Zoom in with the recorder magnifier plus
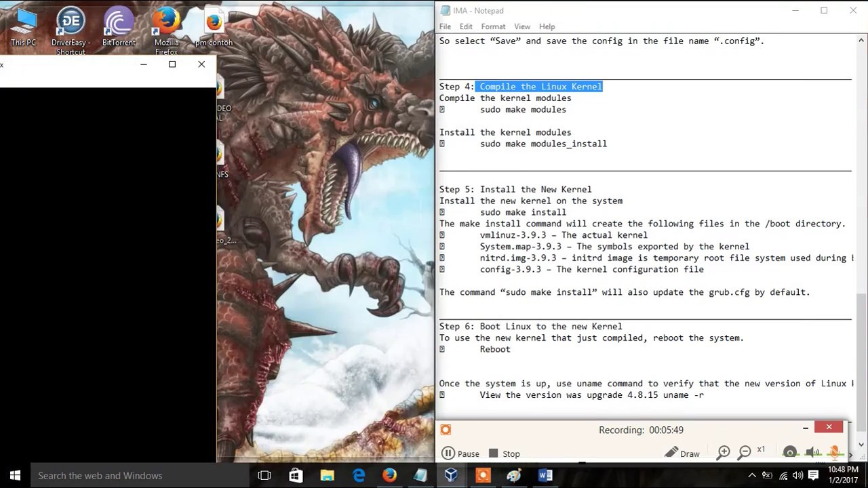 pyautogui.click(x=724, y=452)
